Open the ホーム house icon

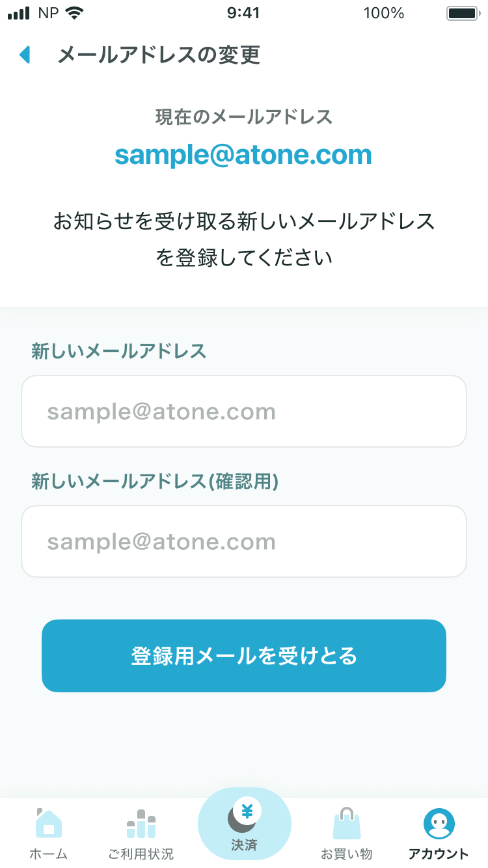(48, 822)
